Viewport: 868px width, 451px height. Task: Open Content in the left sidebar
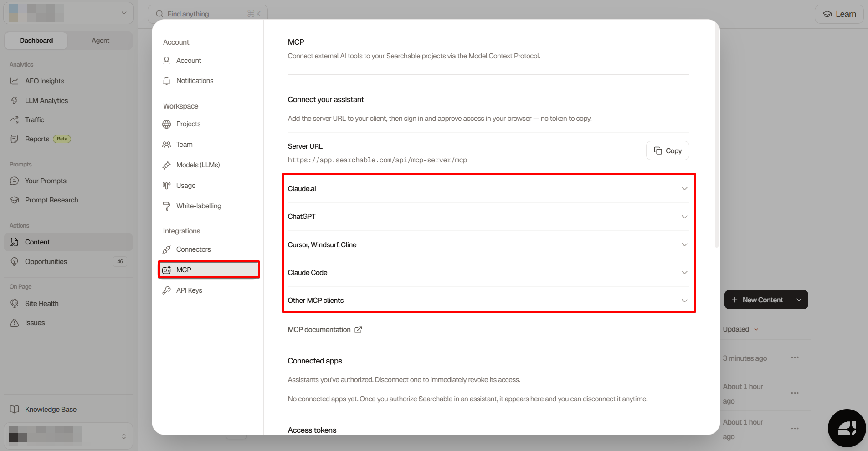coord(68,242)
